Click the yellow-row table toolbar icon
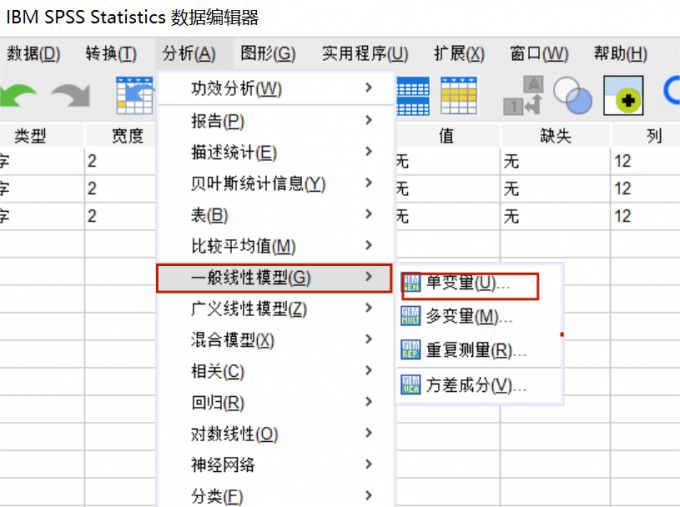This screenshot has height=507, width=680. [458, 95]
